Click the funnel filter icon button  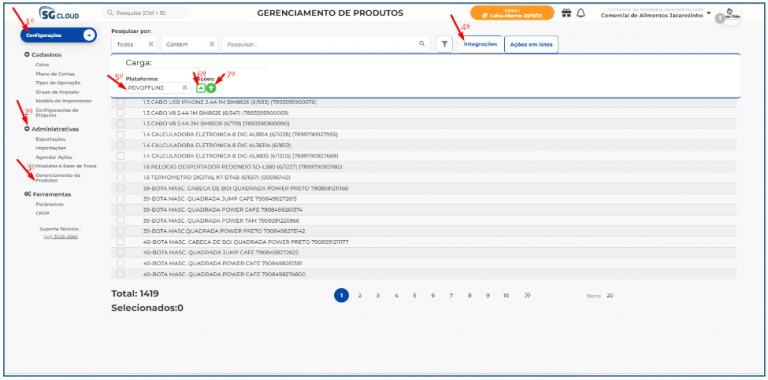coord(444,44)
